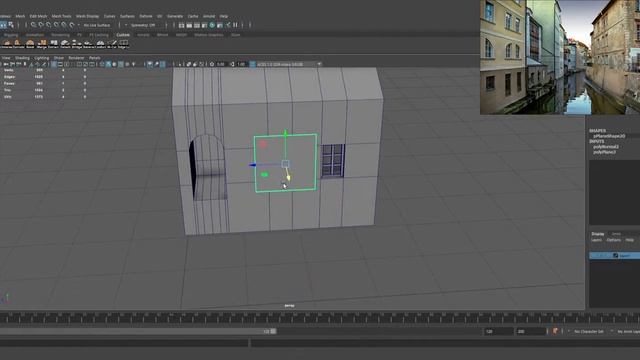This screenshot has height=360, width=640.
Task: Select polyPlane3 input node
Action: pos(604,152)
